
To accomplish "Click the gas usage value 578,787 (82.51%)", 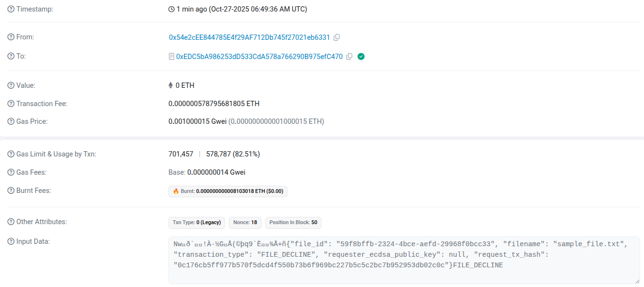I will point(233,154).
